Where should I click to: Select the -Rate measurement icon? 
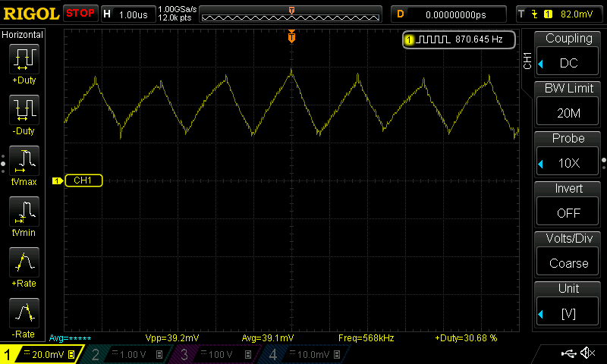tap(24, 313)
